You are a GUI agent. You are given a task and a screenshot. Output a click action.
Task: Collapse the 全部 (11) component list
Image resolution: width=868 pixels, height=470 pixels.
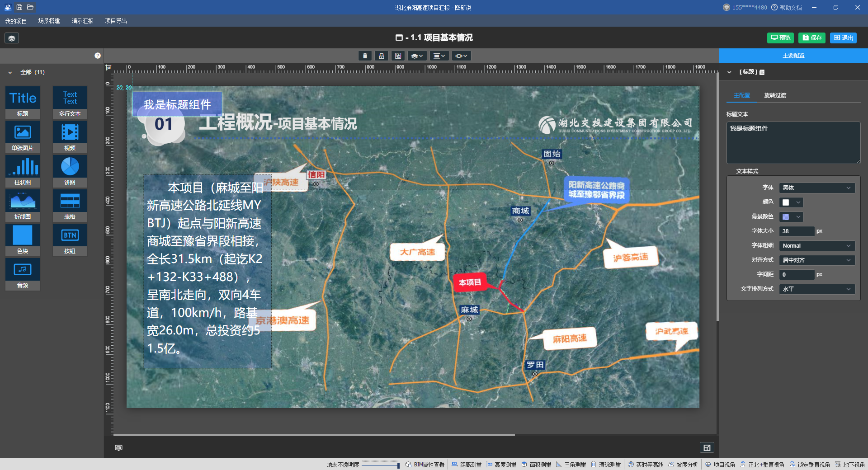10,72
